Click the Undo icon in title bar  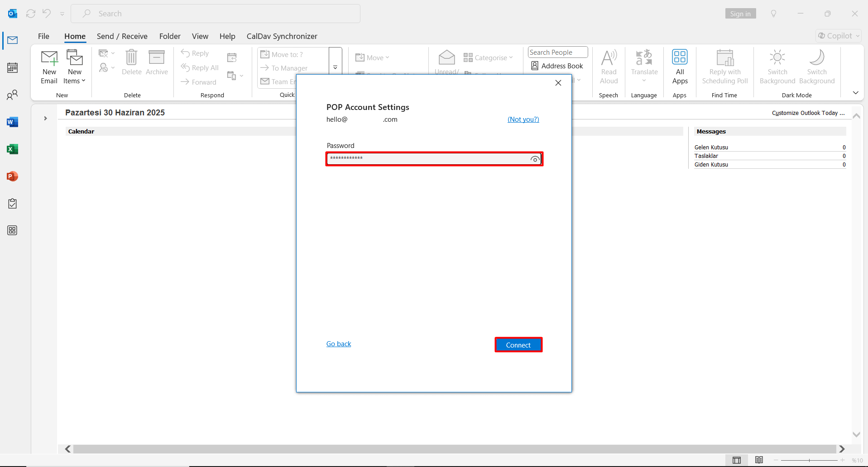(x=47, y=14)
